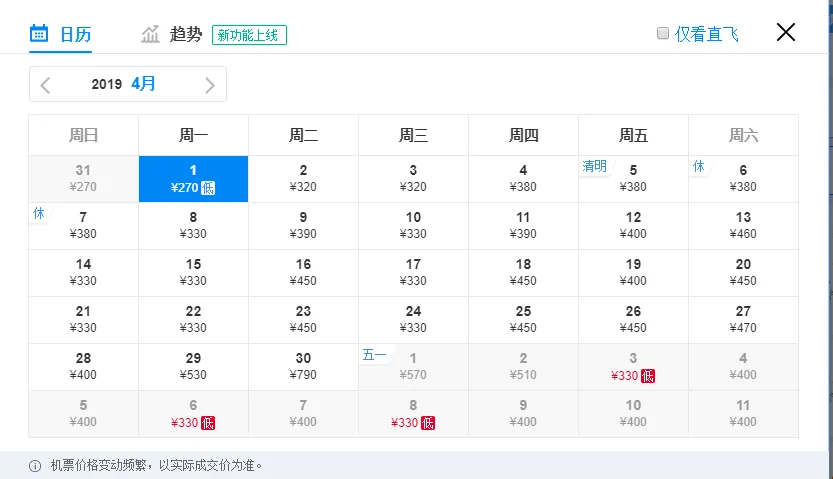Click the 低 badge on May 3
This screenshot has width=833, height=479.
[648, 375]
